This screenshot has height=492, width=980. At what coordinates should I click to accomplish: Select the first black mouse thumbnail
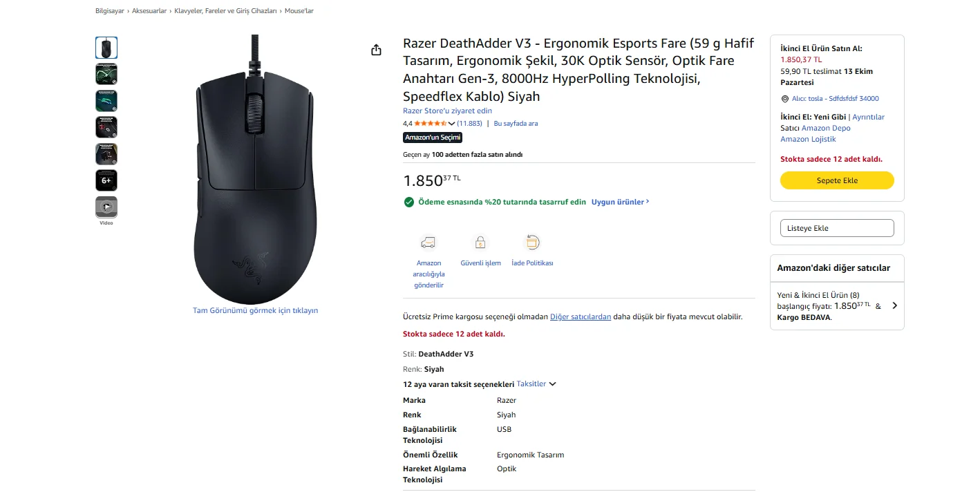[x=106, y=48]
